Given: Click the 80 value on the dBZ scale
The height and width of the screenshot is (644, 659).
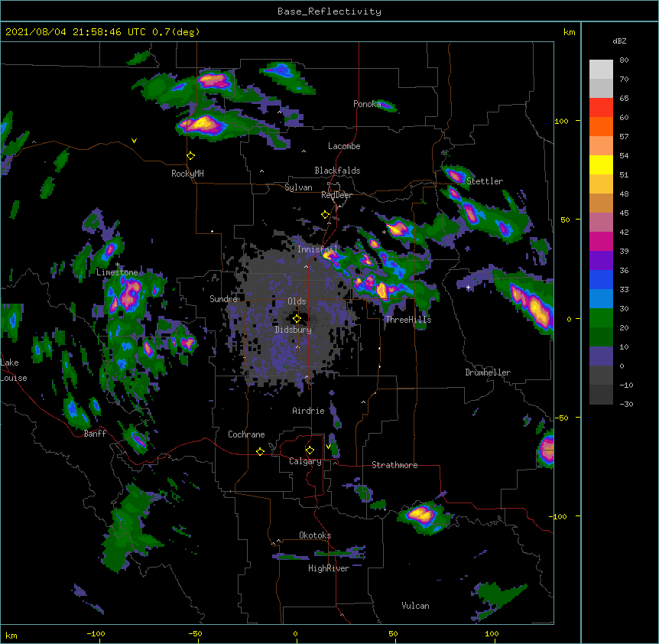Looking at the screenshot, I should 624,60.
